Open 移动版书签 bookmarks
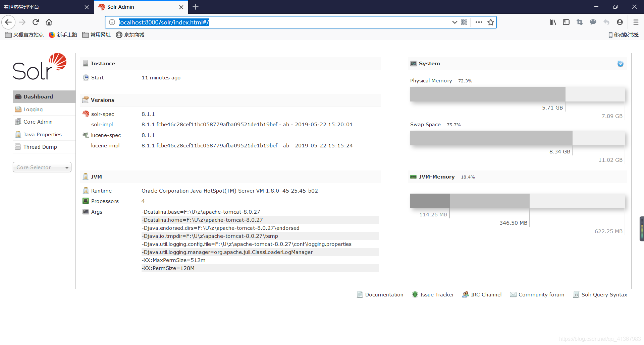The height and width of the screenshot is (345, 644). pyautogui.click(x=624, y=35)
